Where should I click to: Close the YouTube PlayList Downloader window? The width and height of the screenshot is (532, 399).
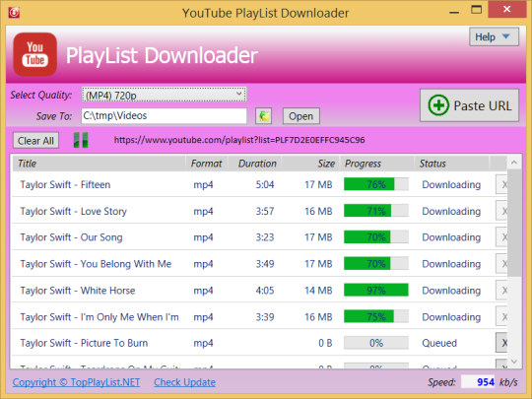pos(507,9)
